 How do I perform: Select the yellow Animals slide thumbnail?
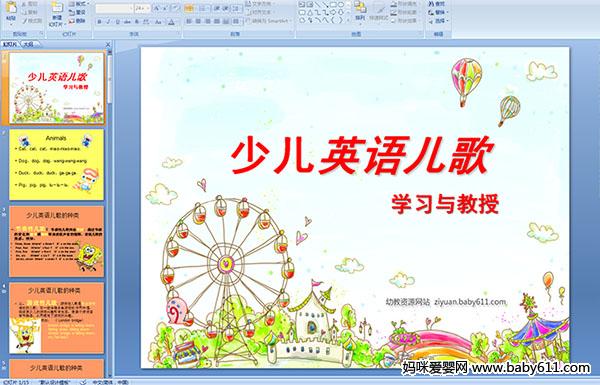click(56, 164)
